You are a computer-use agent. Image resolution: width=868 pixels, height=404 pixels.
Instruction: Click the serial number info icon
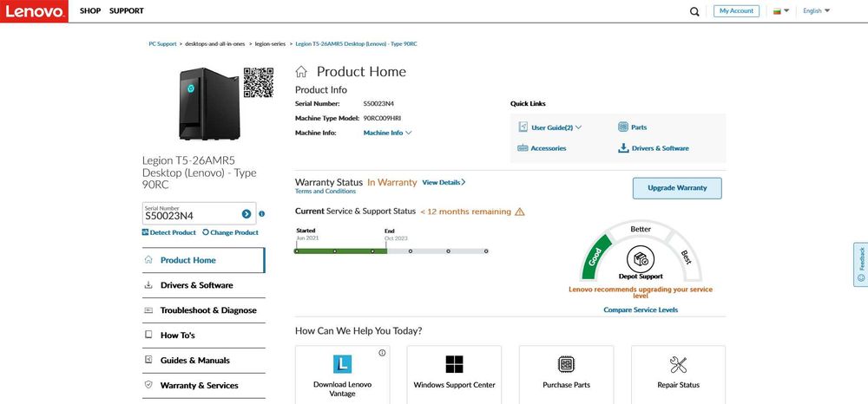tap(261, 213)
